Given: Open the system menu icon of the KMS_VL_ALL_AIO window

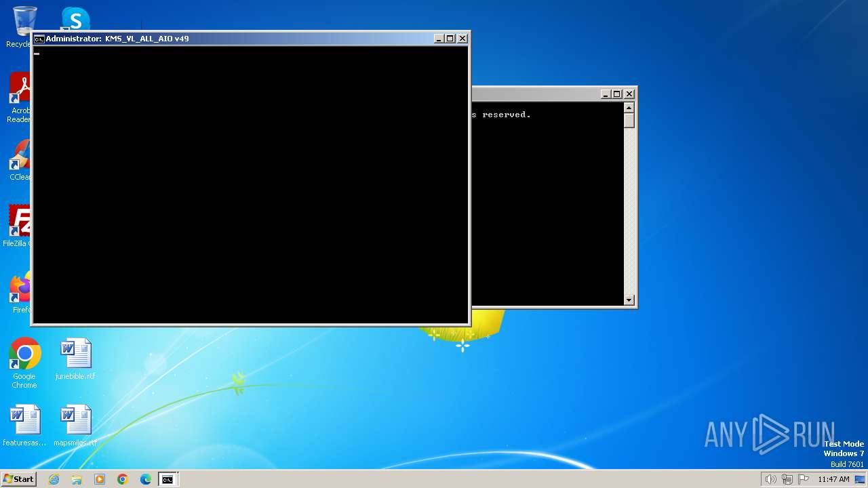Looking at the screenshot, I should [39, 39].
